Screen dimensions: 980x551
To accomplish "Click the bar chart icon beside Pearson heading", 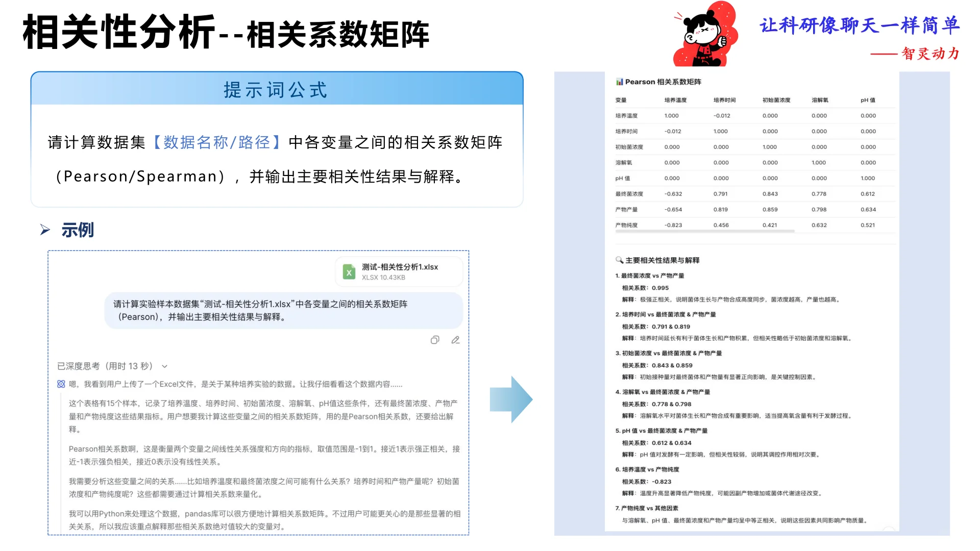I will coord(619,82).
